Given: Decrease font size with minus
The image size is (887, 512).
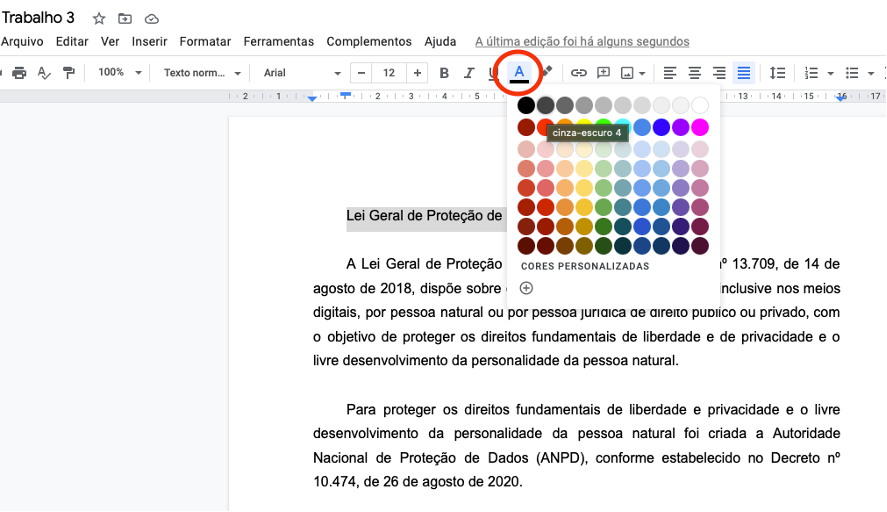Looking at the screenshot, I should 361,72.
